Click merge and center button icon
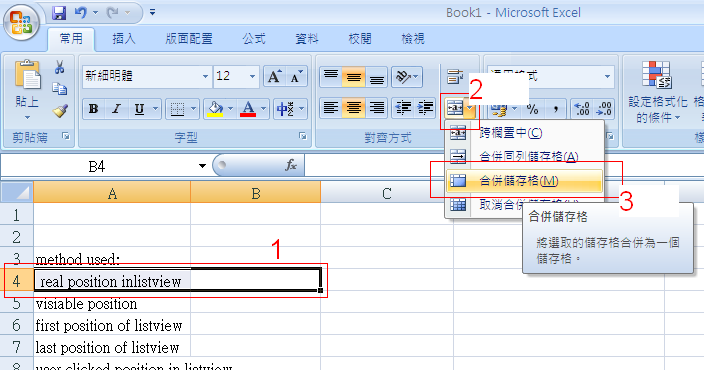The height and width of the screenshot is (370, 704). tap(454, 109)
